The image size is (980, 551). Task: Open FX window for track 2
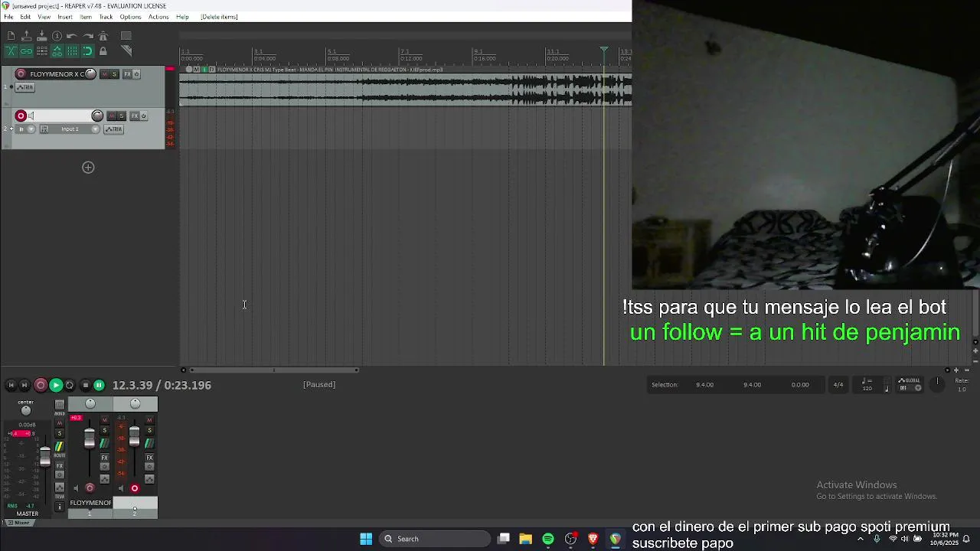pos(134,116)
